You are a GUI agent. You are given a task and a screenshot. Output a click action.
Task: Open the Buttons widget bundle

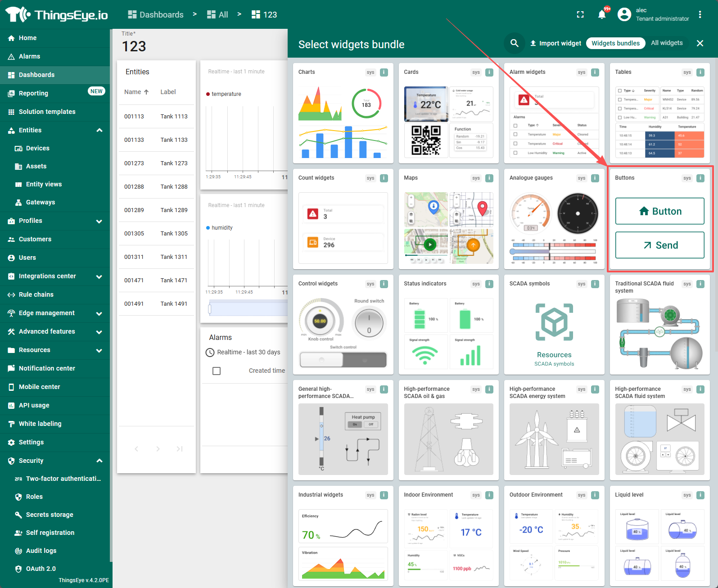pyautogui.click(x=659, y=220)
